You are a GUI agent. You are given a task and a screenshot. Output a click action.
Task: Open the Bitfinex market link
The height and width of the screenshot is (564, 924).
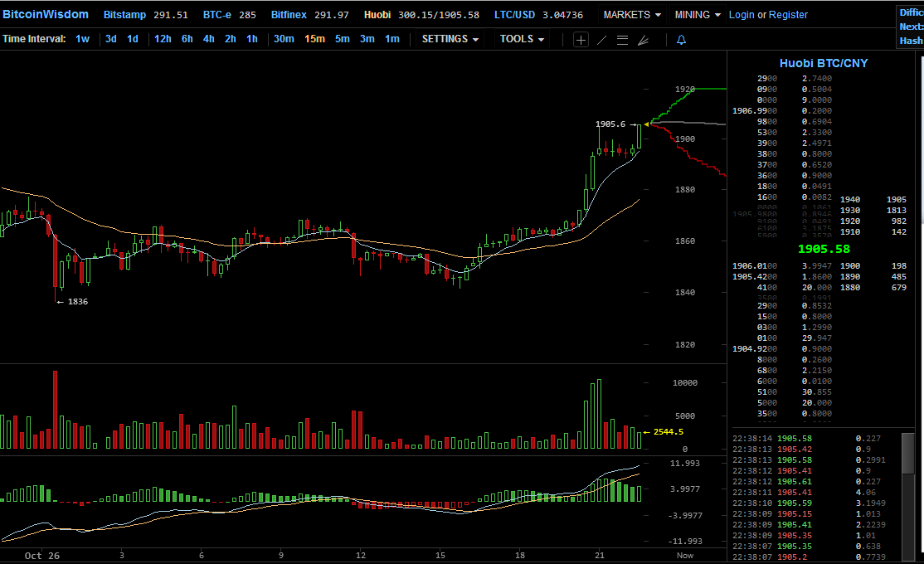[x=289, y=15]
